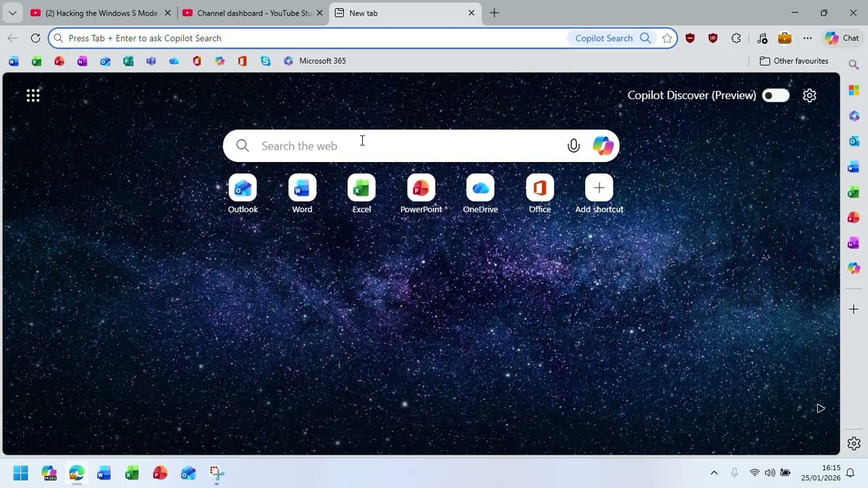Close the Channel dashboard tab
Screen dimensions: 868x488
click(x=319, y=13)
